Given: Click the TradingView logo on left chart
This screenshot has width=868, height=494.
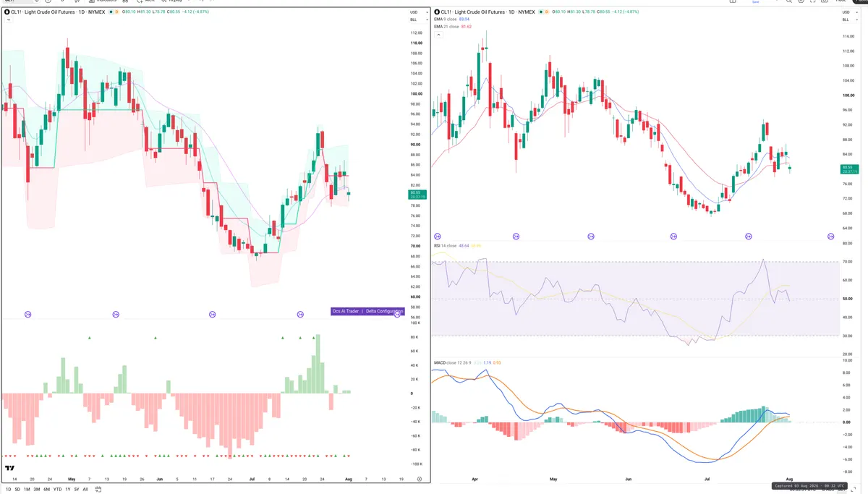Looking at the screenshot, I should [x=10, y=468].
